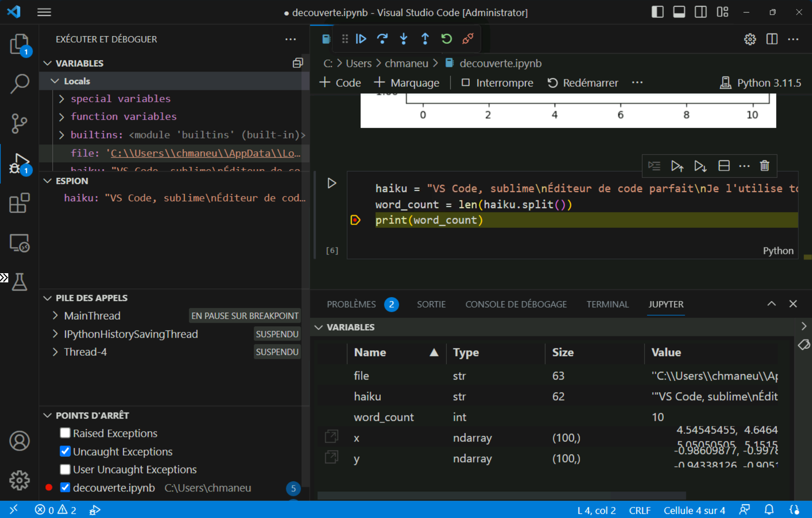Screen dimensions: 812x518
Task: Delete the cell with trash icon
Action: point(764,166)
